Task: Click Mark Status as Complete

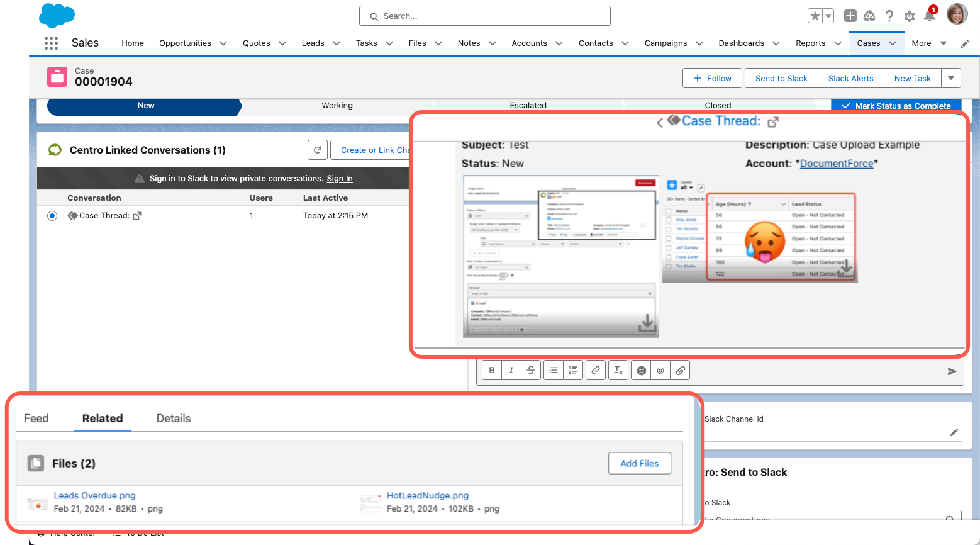Action: (x=896, y=106)
